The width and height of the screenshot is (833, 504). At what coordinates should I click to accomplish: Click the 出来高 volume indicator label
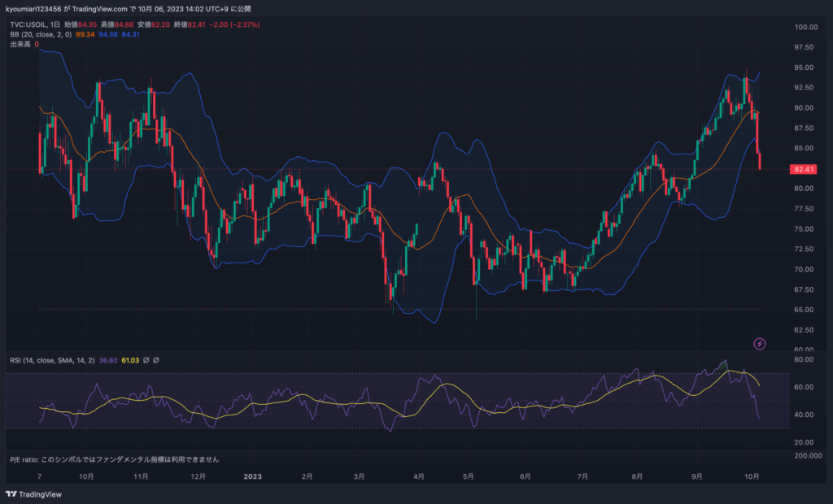pos(20,45)
